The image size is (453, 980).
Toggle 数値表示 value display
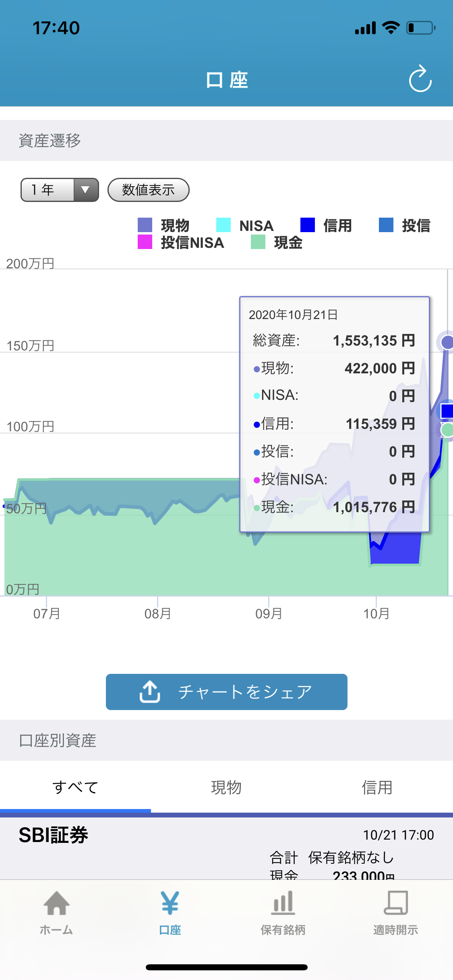148,190
